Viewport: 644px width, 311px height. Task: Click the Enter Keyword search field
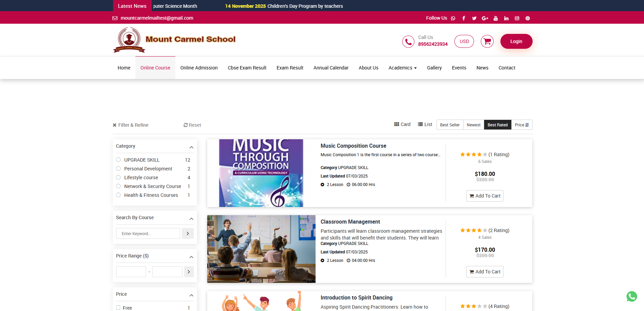pos(148,233)
